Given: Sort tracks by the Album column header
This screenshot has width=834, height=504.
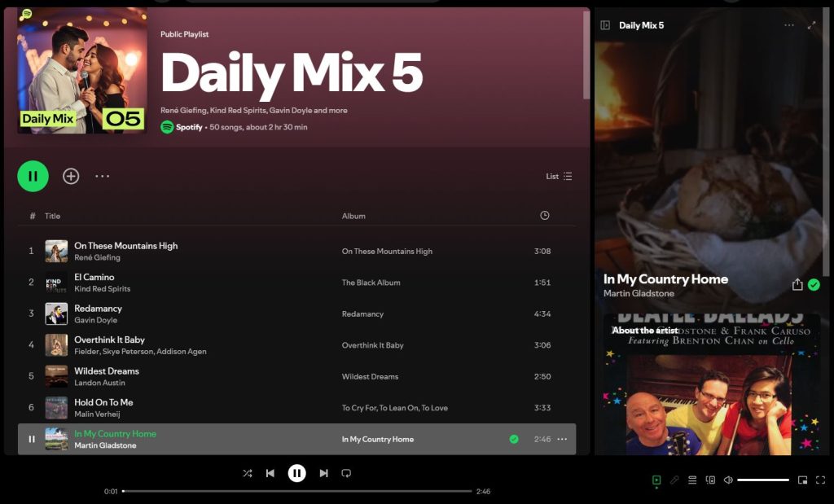Looking at the screenshot, I should (x=353, y=216).
